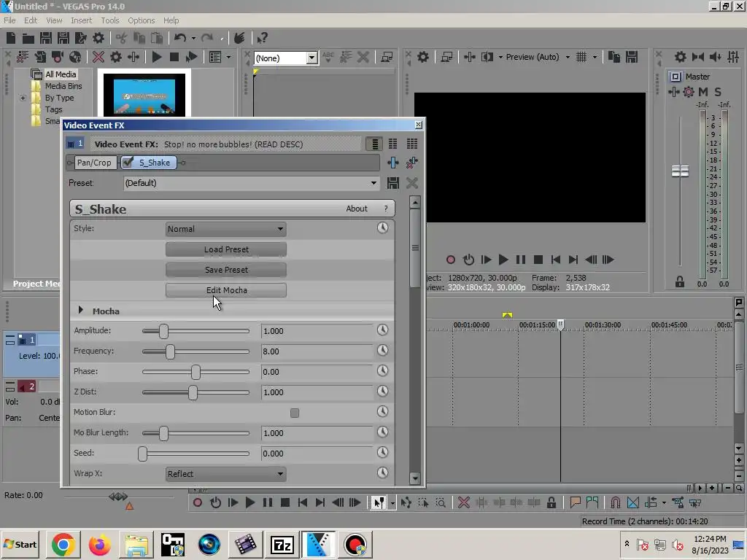Open the View menu
The width and height of the screenshot is (747, 560).
[x=54, y=20]
